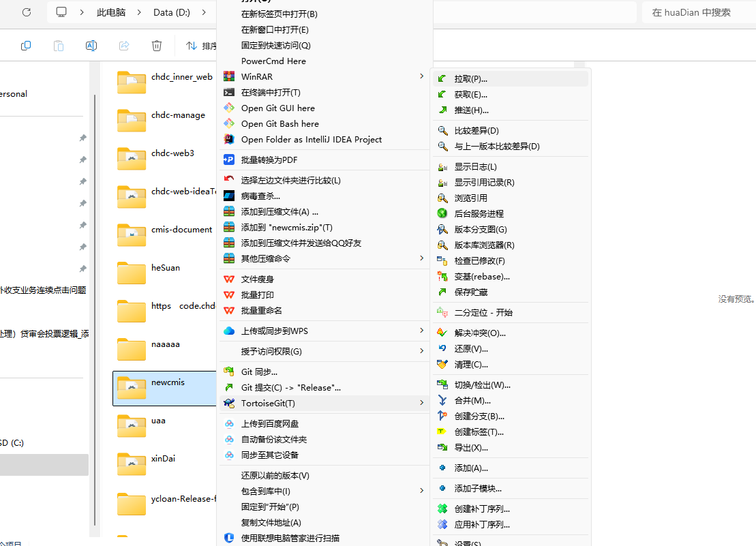Viewport: 756px width, 546px height.
Task: Select Git 提交 -> "Release" menu item
Action: 292,387
